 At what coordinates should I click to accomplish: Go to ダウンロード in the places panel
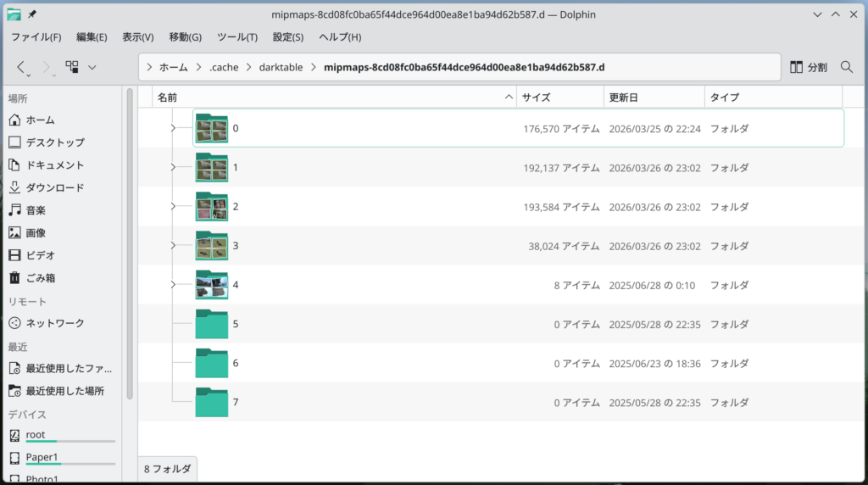[x=54, y=187]
